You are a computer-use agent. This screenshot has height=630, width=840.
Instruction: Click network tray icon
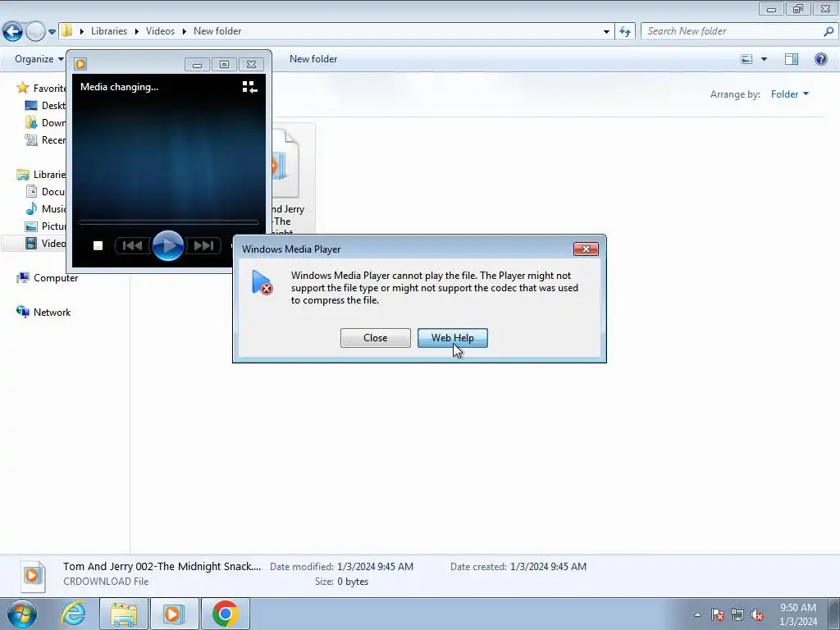point(737,614)
